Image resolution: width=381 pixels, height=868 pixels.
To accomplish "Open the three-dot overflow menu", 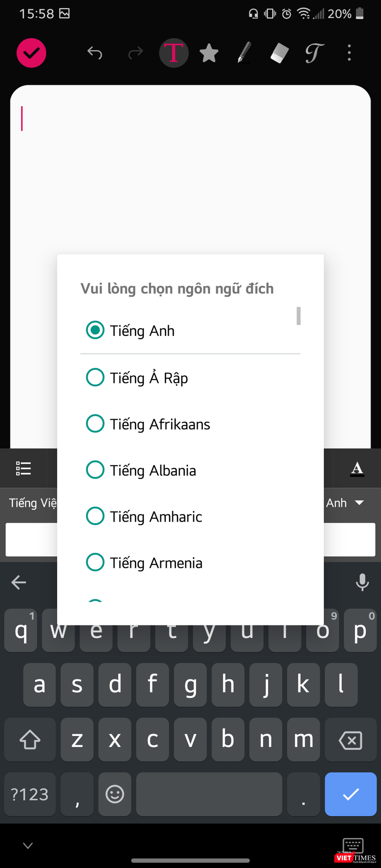I will (349, 53).
